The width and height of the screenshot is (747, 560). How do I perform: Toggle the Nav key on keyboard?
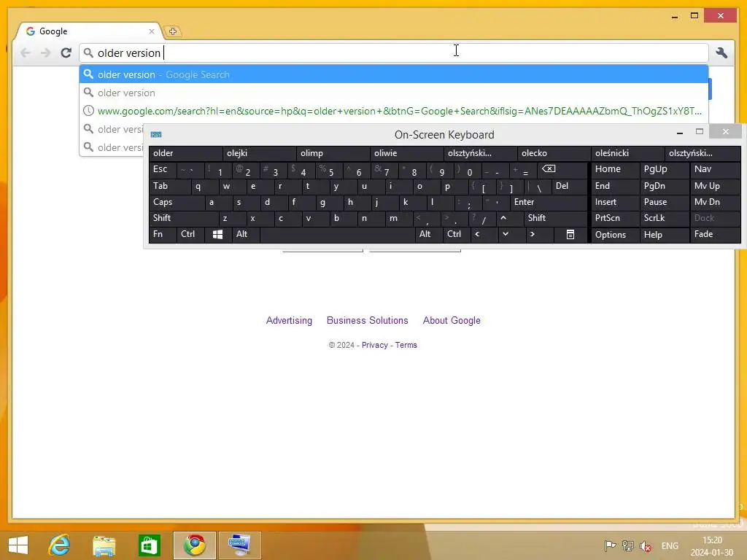[x=716, y=169]
